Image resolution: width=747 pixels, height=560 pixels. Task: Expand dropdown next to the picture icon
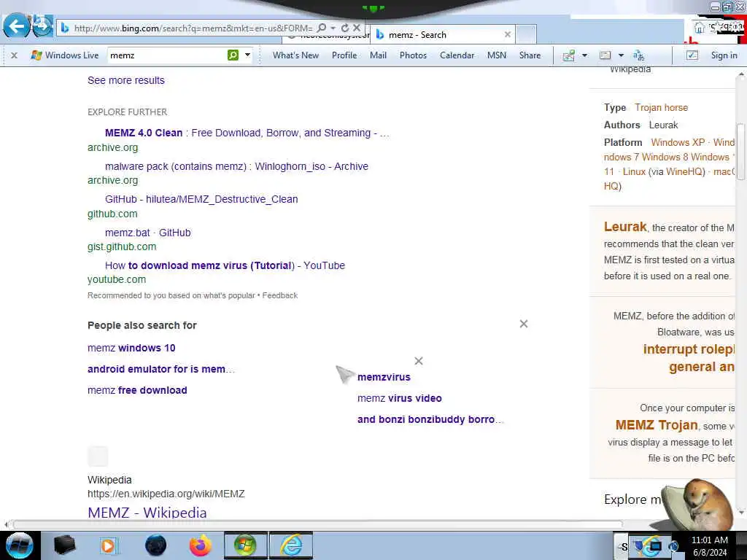584,55
